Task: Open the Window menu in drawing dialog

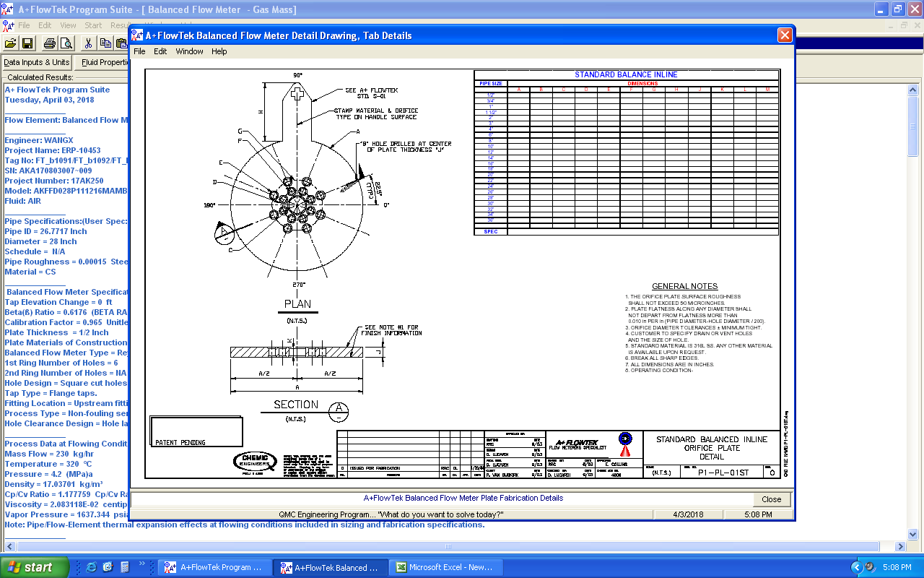Action: pyautogui.click(x=189, y=51)
